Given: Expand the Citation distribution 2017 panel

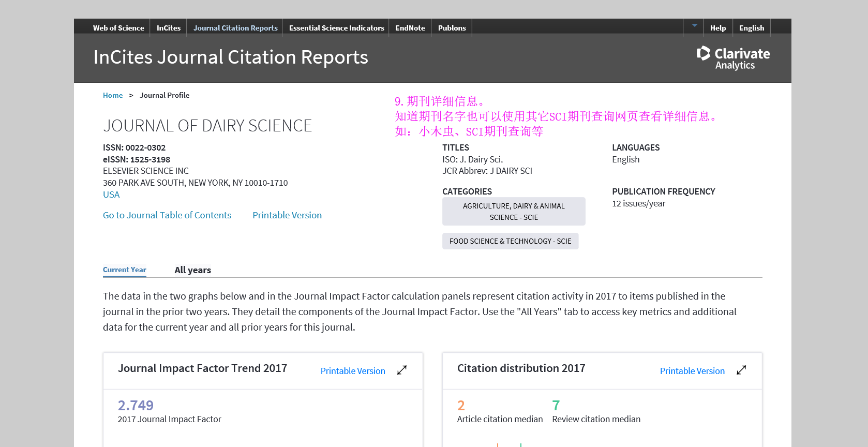Looking at the screenshot, I should point(741,370).
